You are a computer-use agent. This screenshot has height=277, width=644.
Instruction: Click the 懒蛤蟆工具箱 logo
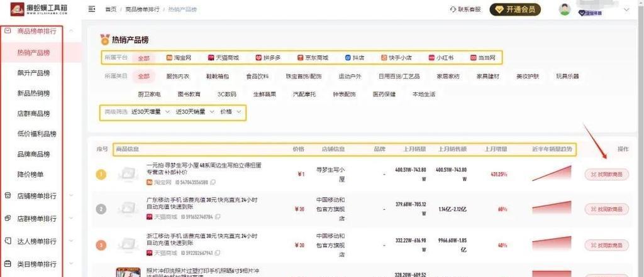40,9
